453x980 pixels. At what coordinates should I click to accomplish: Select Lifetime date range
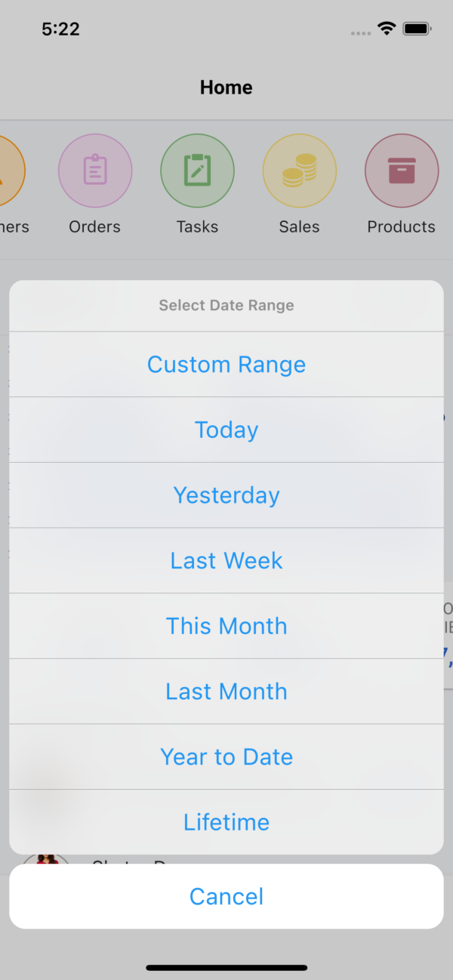point(226,821)
